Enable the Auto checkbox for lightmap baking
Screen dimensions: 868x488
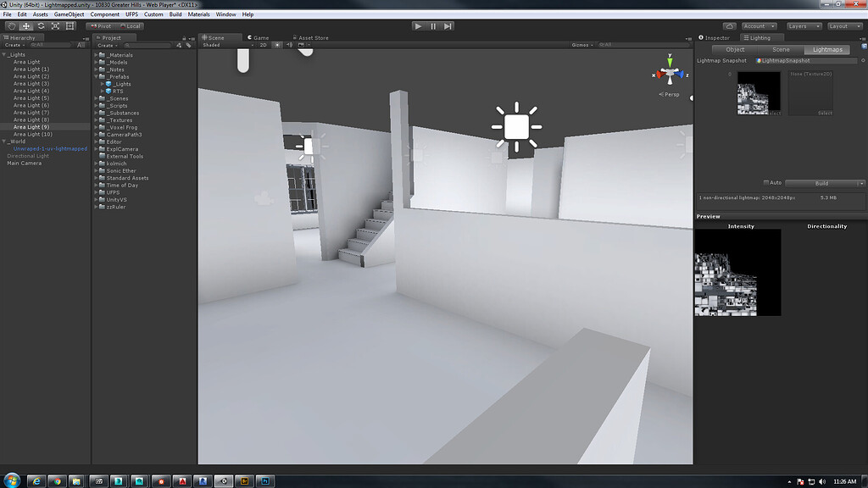(767, 183)
